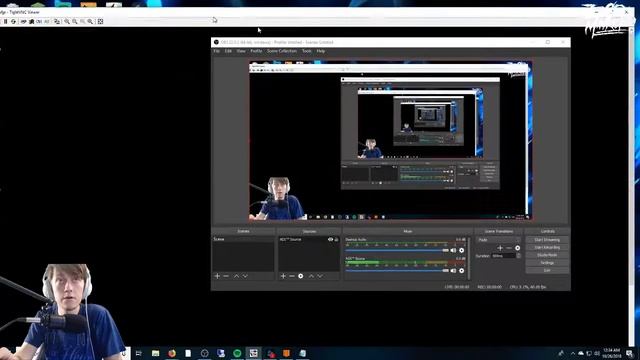Maximize the OBS window
The height and width of the screenshot is (360, 640).
[548, 42]
